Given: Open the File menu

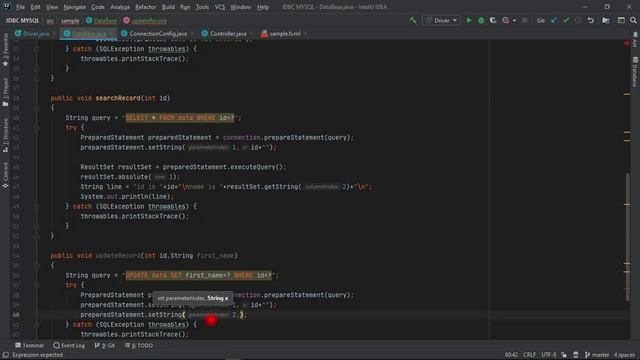Looking at the screenshot, I should (x=20, y=7).
